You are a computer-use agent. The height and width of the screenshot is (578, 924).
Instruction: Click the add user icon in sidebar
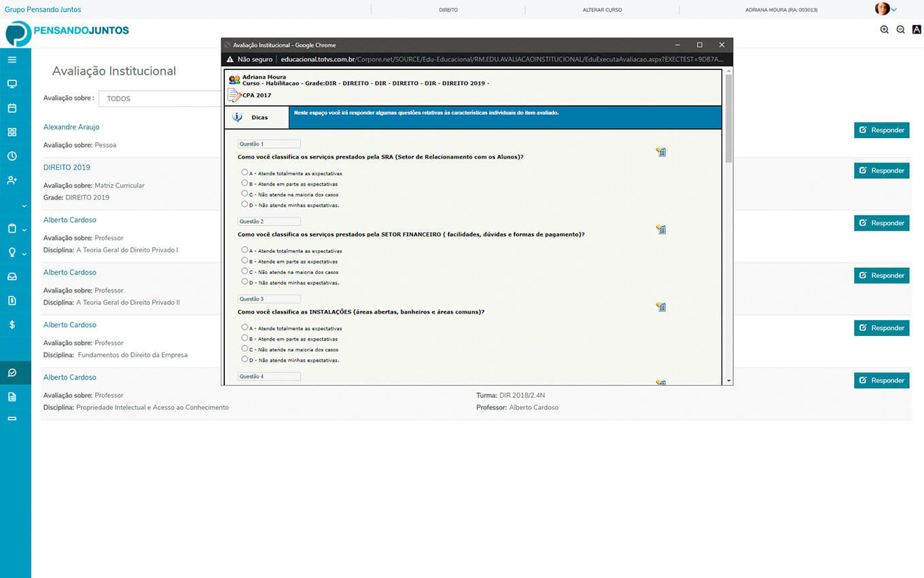(12, 180)
